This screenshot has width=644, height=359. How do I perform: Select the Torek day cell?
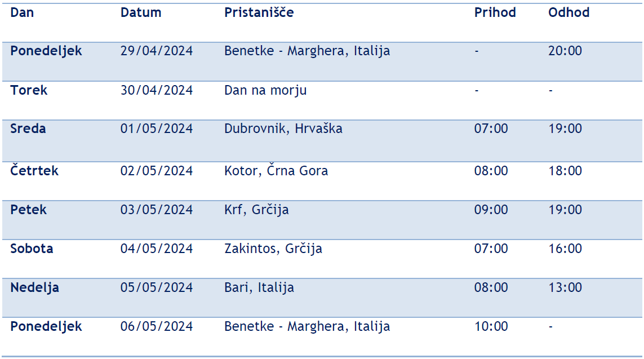click(x=29, y=90)
